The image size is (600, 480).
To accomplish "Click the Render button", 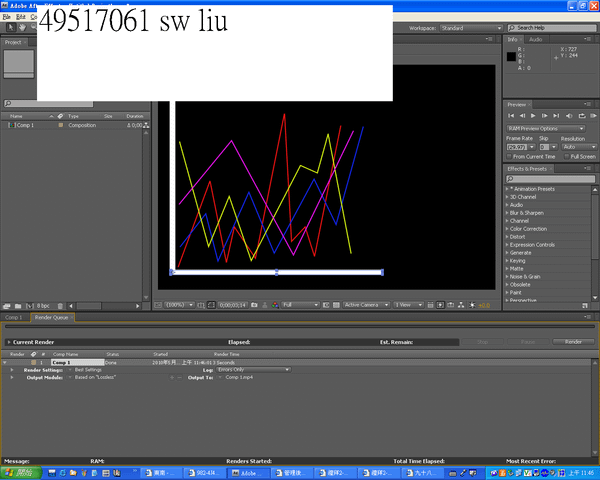I will tap(573, 342).
